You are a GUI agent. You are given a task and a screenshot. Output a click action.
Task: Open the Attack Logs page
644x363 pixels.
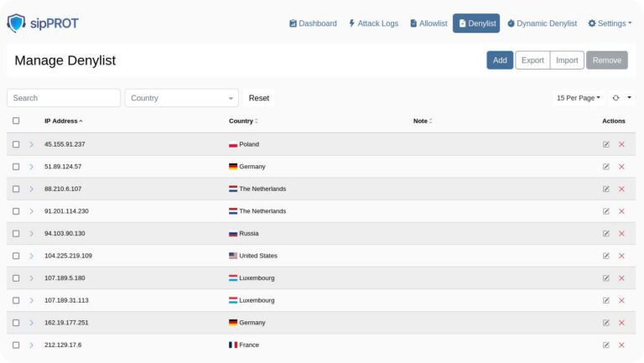click(x=374, y=23)
